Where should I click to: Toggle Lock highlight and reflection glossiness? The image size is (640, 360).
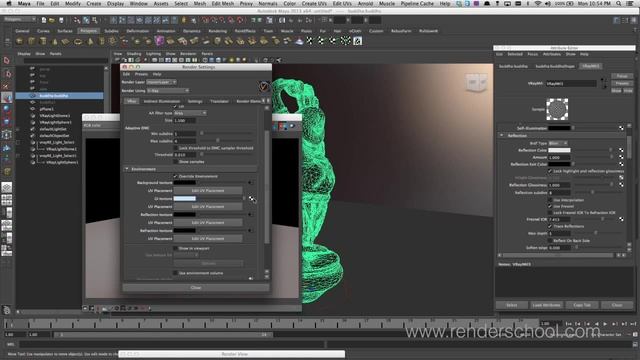coord(550,171)
